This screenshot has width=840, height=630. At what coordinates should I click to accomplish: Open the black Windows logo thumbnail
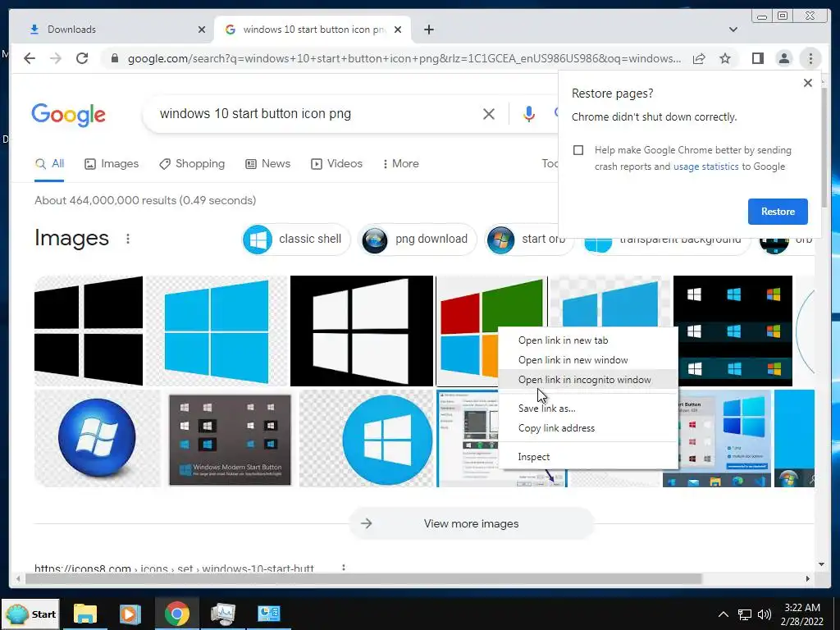(89, 331)
